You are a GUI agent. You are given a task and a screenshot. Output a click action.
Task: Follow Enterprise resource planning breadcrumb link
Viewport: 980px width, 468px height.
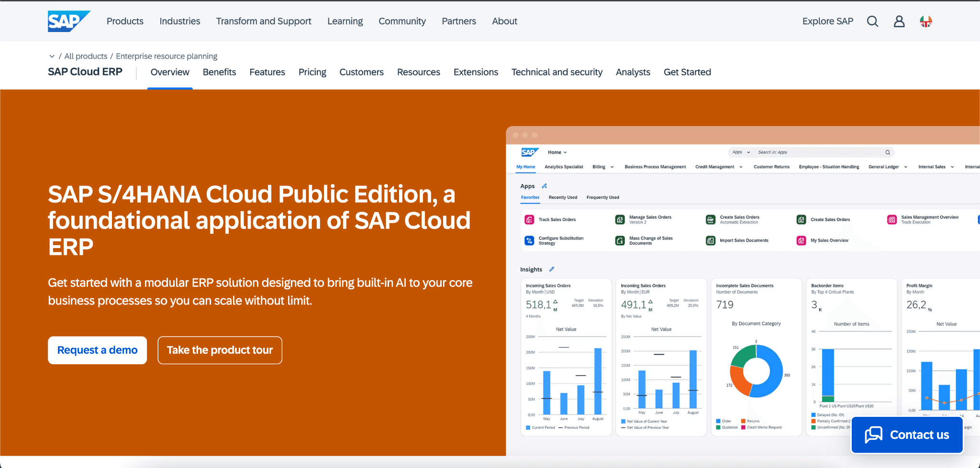click(167, 56)
